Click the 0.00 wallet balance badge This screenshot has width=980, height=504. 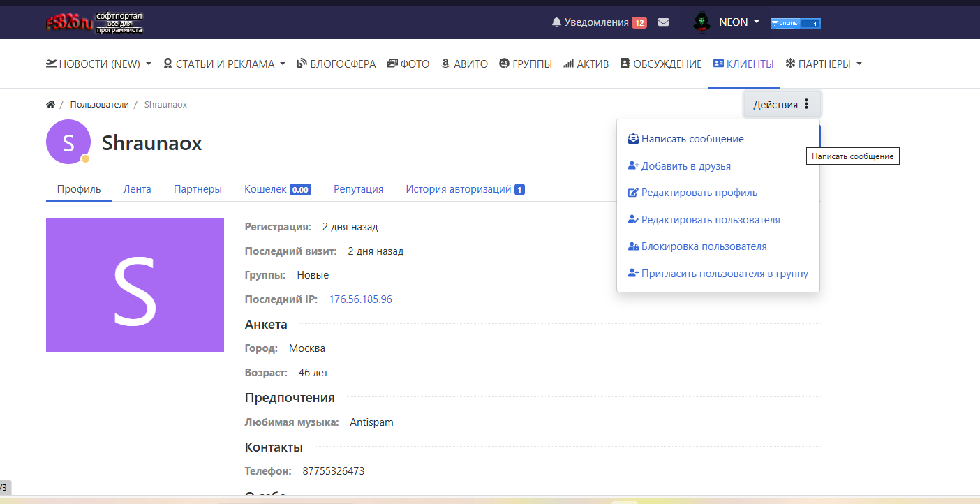pyautogui.click(x=300, y=190)
